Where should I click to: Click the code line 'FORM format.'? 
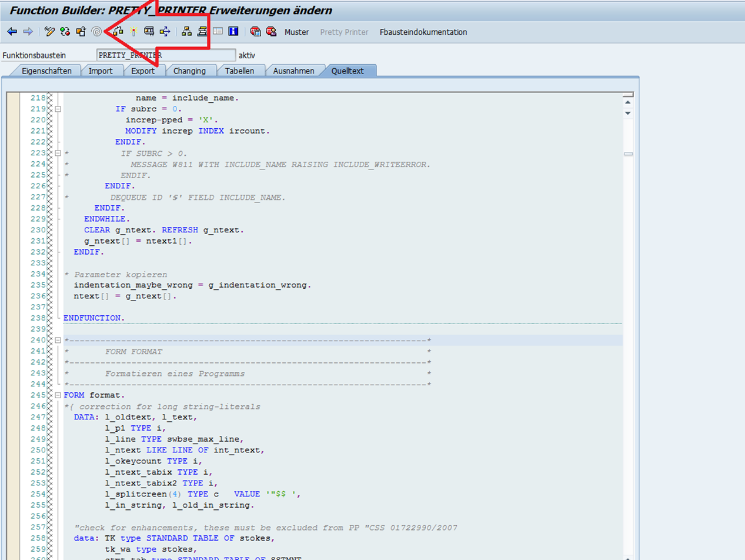click(x=94, y=395)
